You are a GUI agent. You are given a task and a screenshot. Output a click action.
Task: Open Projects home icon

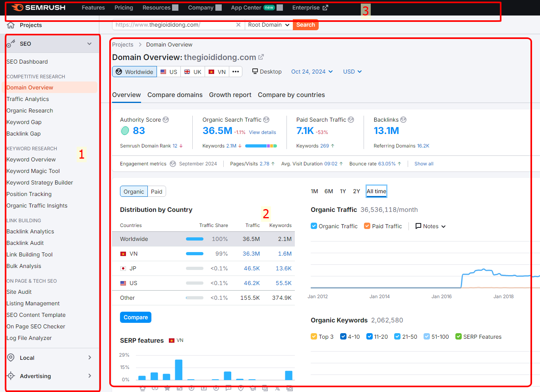click(11, 25)
